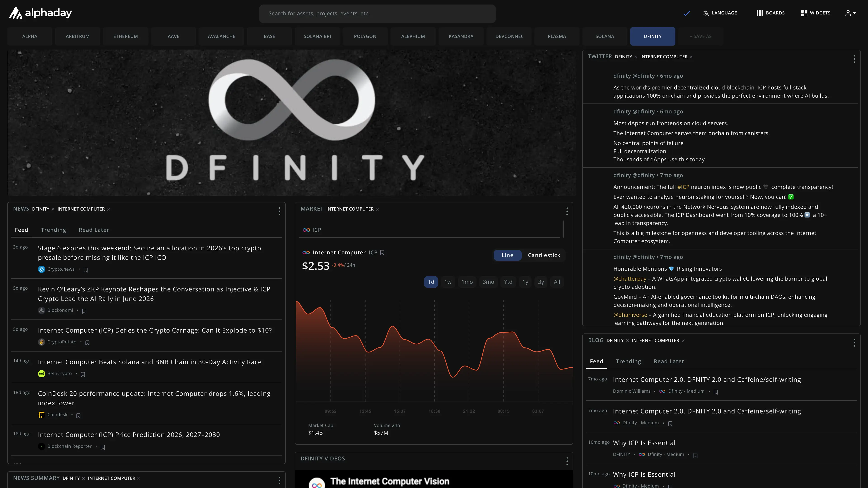
Task: Bookmark the Internet Computer ICP coin
Action: [382, 253]
